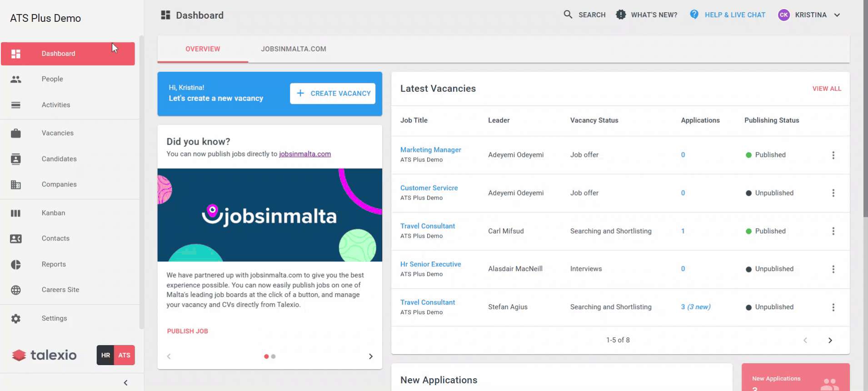Go to previous page of vacancies
868x391 pixels.
805,341
